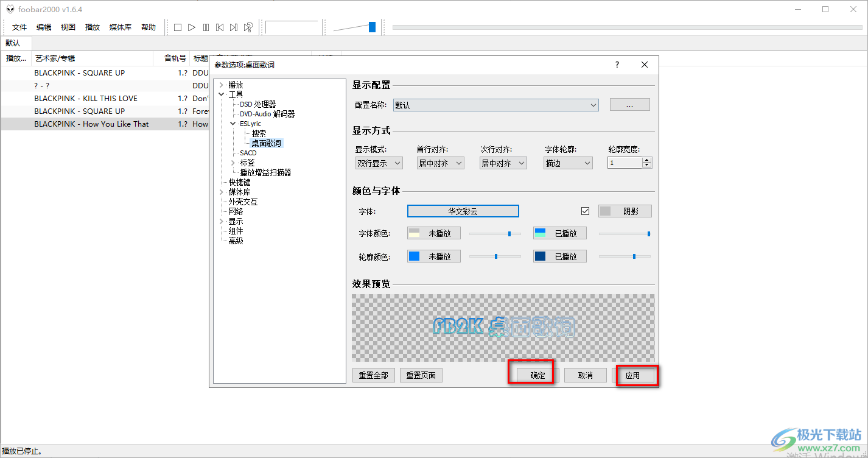Click the question mark help button in dialog title bar
The width and height of the screenshot is (868, 458).
point(617,65)
